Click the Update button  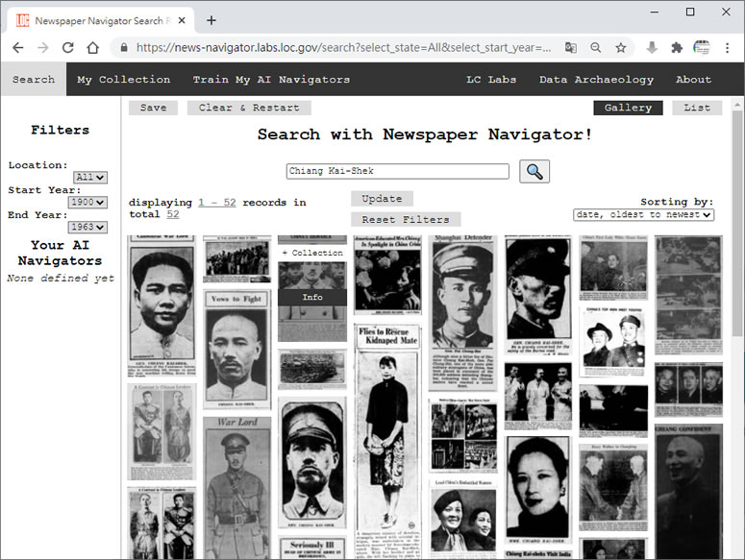pos(382,199)
